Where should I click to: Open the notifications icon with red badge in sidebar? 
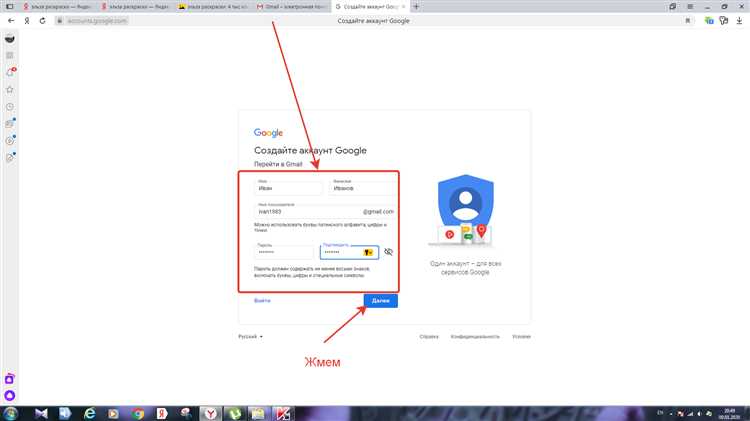(x=10, y=73)
